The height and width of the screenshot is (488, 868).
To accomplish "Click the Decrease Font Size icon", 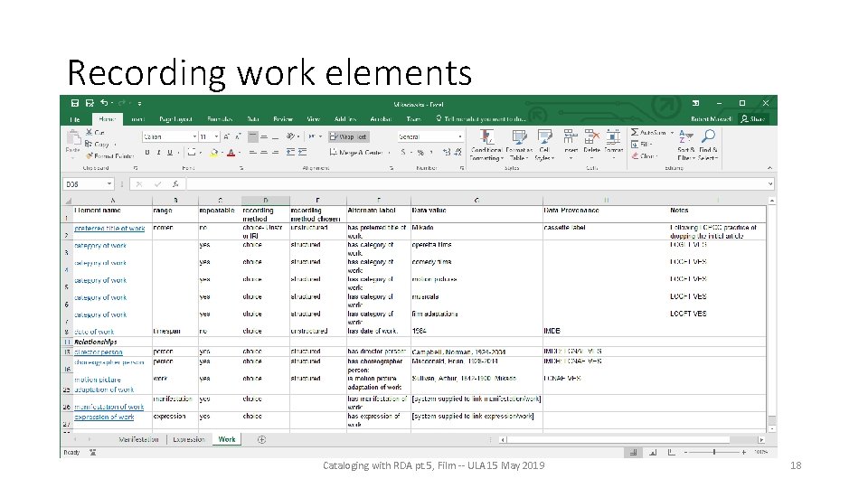I will [238, 136].
